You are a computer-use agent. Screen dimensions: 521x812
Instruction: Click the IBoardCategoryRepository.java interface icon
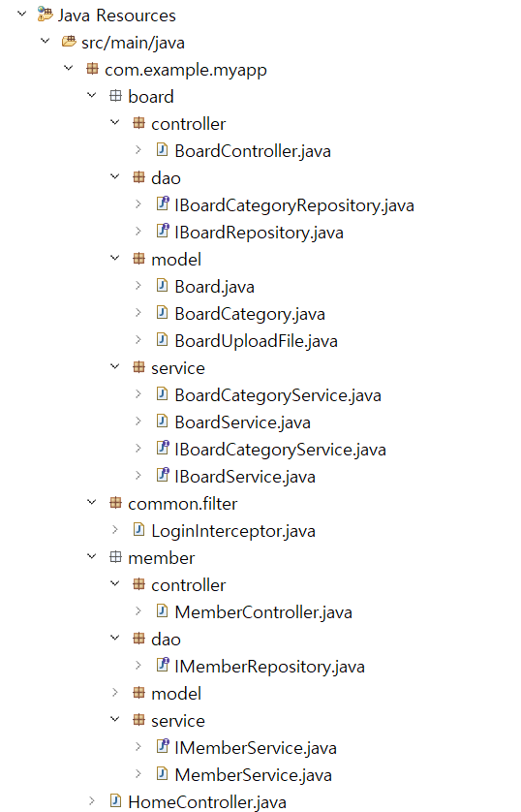coord(163,203)
